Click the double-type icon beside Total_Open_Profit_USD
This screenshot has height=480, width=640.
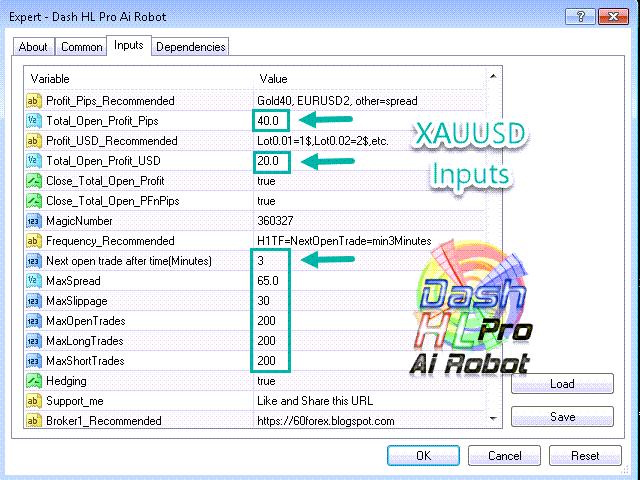(x=34, y=161)
